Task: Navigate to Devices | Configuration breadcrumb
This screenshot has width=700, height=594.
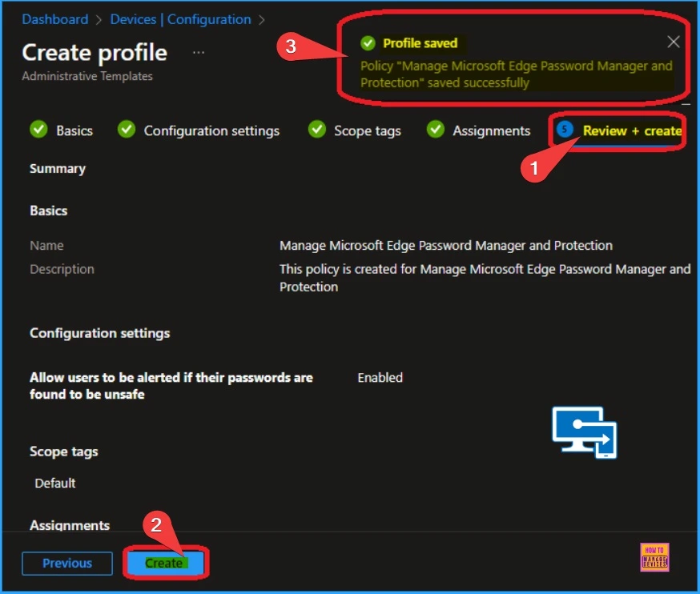Action: [x=180, y=19]
